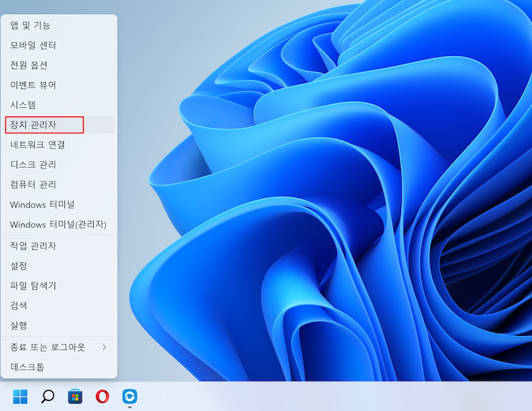Open 파일 탐색기 menu entry
Screen dimensions: 532x411
tap(59, 285)
